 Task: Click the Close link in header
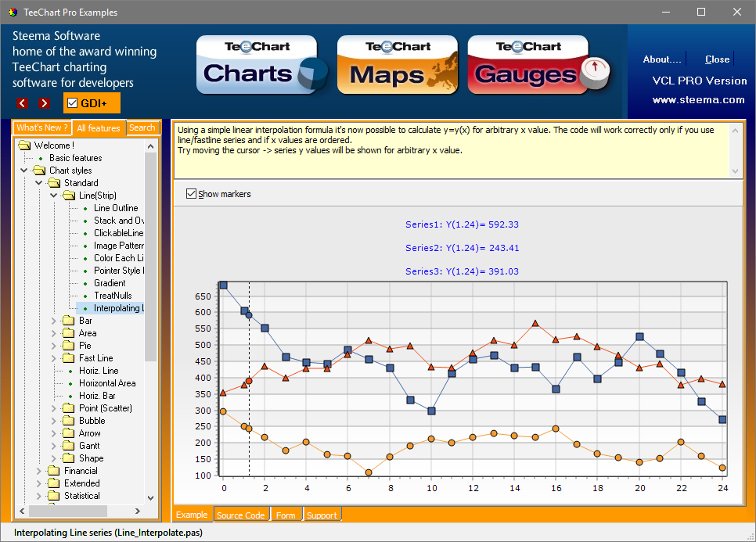pos(717,59)
